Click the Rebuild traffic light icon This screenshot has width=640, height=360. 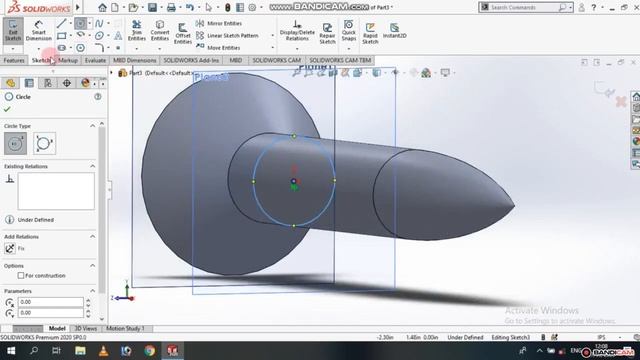pyautogui.click(x=227, y=7)
